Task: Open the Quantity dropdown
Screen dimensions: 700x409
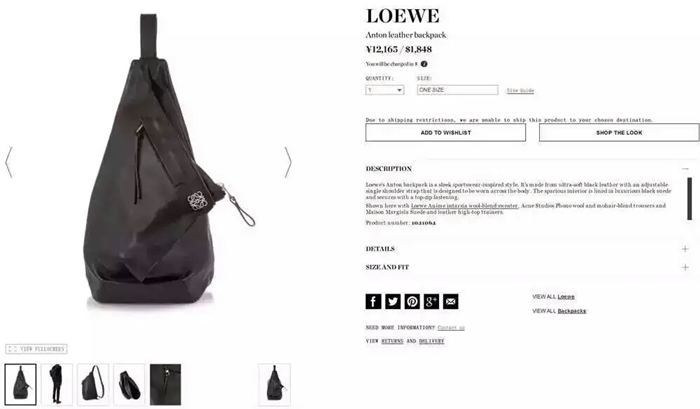Action: tap(384, 90)
